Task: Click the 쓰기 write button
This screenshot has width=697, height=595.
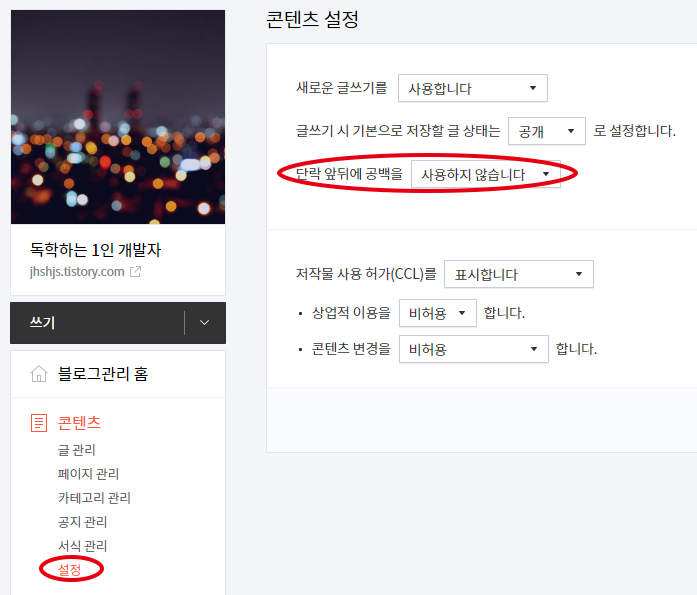Action: (x=97, y=323)
